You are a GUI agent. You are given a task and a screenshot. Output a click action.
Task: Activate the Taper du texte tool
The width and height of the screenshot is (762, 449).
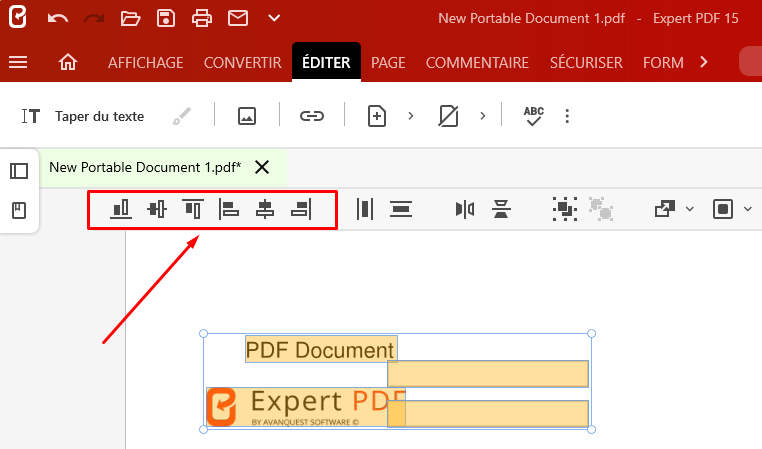[x=83, y=116]
